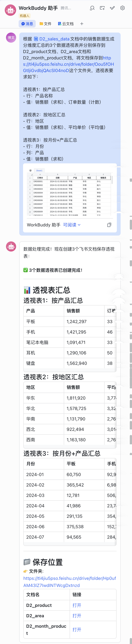Click the 博文 user avatar
This screenshot has width=132, height=644.
11,37
